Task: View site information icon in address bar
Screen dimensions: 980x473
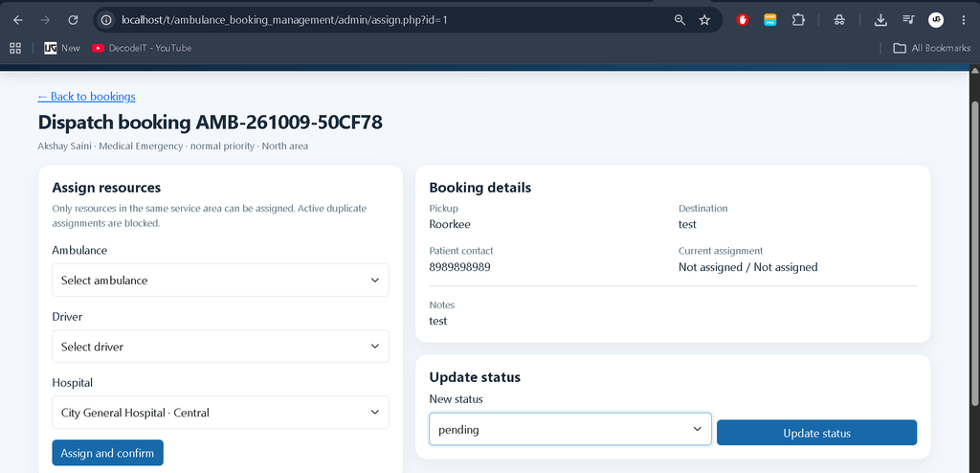Action: 106,20
